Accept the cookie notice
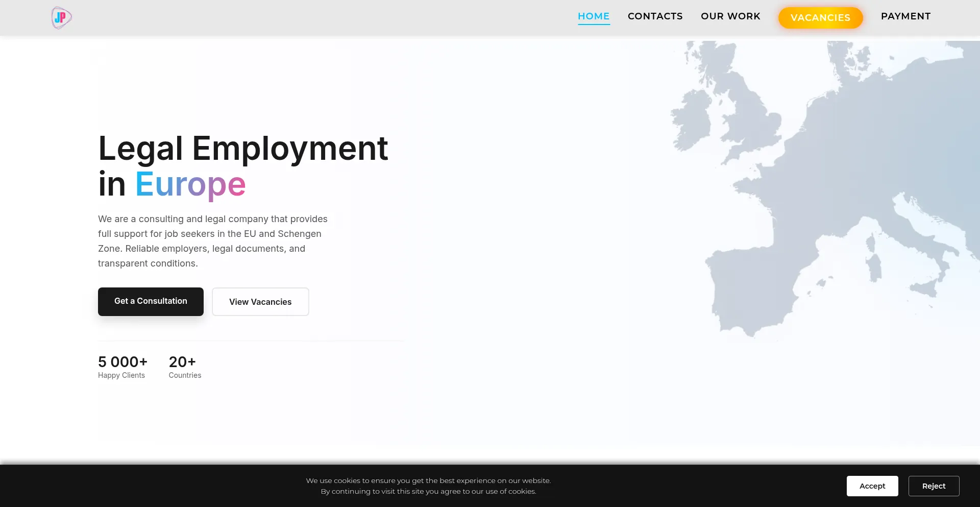 [872, 486]
